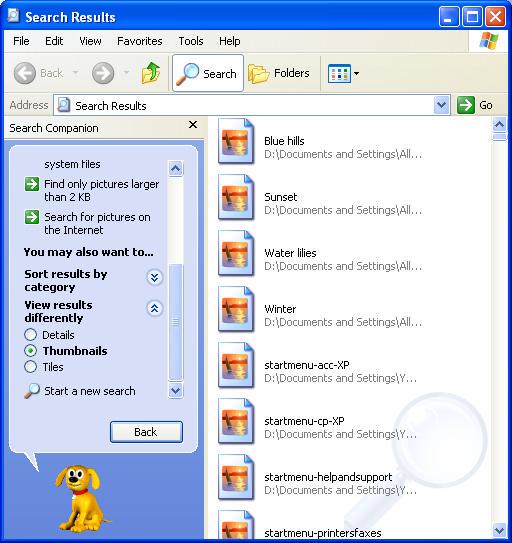The width and height of the screenshot is (512, 543).
Task: Select the Blue hills image icon
Action: 236,141
